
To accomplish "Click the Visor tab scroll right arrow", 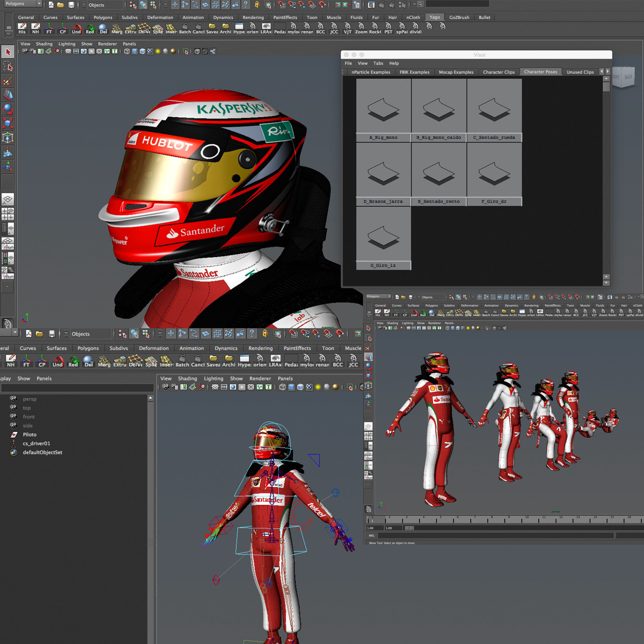I will pos(607,72).
